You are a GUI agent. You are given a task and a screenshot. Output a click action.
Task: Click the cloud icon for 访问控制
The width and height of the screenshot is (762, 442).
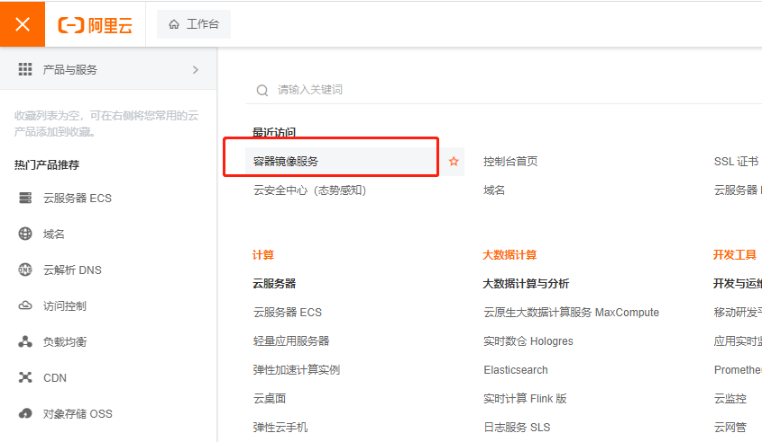[x=25, y=306]
